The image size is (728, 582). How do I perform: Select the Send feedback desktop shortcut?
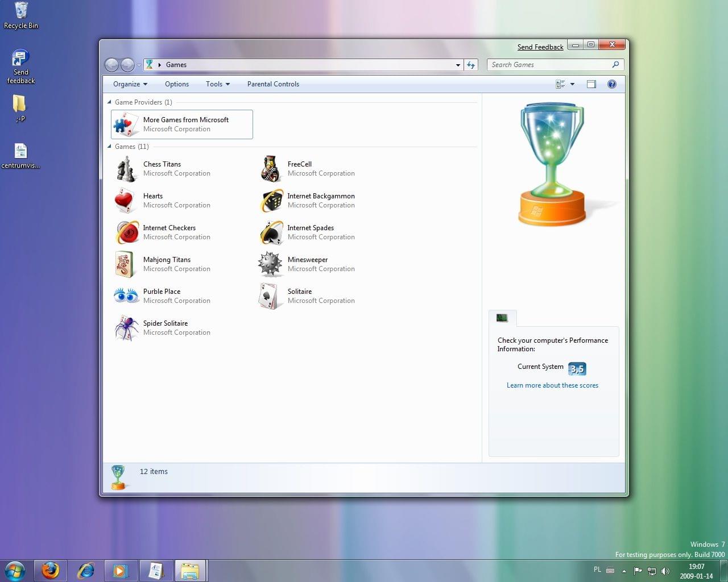click(20, 66)
